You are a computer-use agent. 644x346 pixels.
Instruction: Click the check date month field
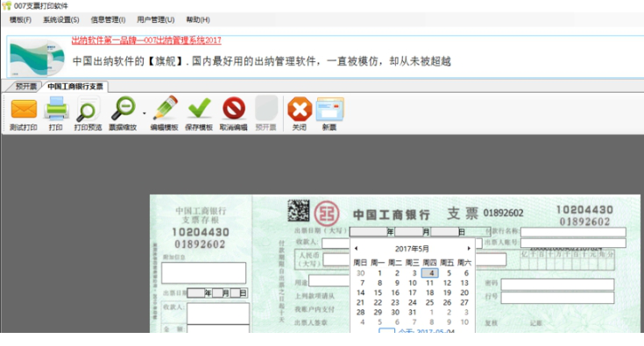pos(408,232)
